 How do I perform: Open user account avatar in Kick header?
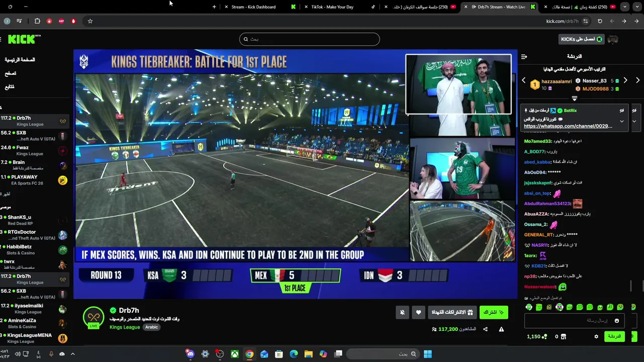[x=612, y=39]
